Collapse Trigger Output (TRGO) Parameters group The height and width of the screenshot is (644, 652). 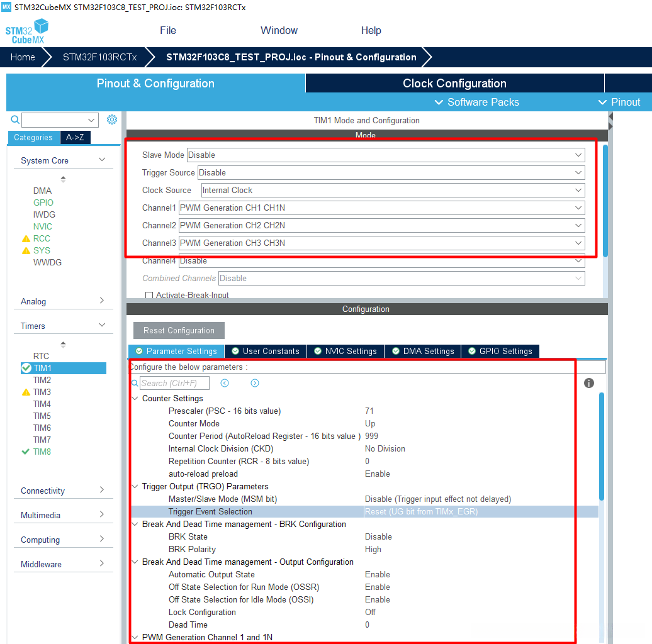135,486
